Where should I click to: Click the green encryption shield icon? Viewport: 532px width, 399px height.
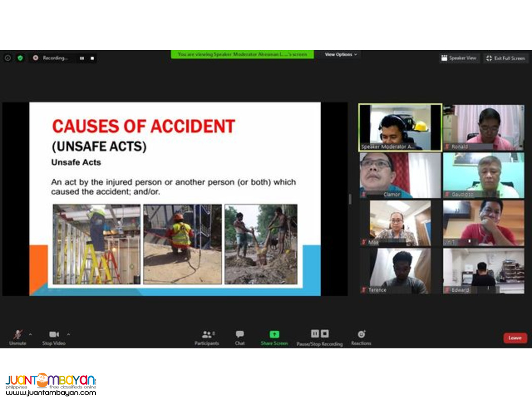[x=20, y=58]
